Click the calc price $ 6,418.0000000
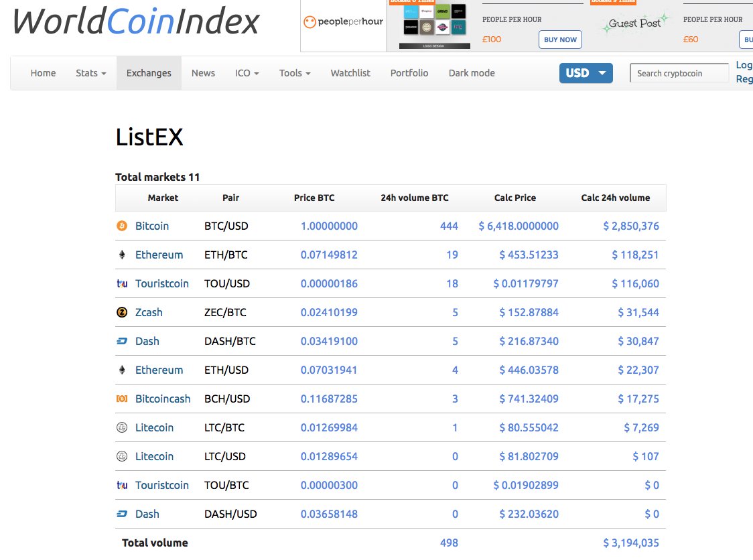Screen dimensions: 753x560 518,226
